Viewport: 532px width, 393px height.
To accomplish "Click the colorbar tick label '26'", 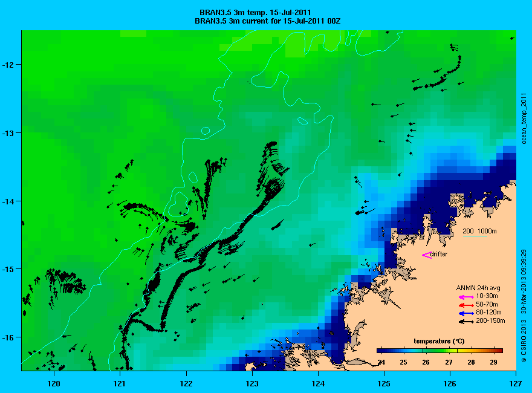I will tap(426, 362).
